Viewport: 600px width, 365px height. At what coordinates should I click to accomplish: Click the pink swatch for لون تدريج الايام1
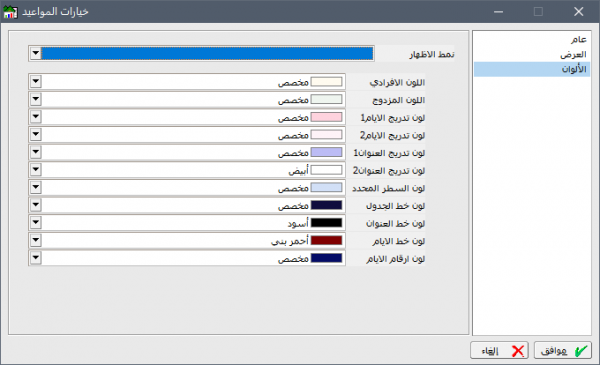pyautogui.click(x=326, y=117)
